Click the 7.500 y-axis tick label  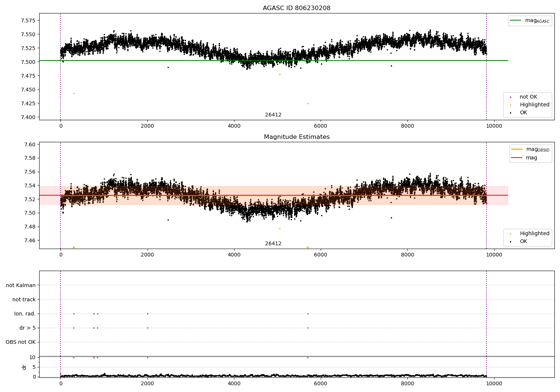28,62
